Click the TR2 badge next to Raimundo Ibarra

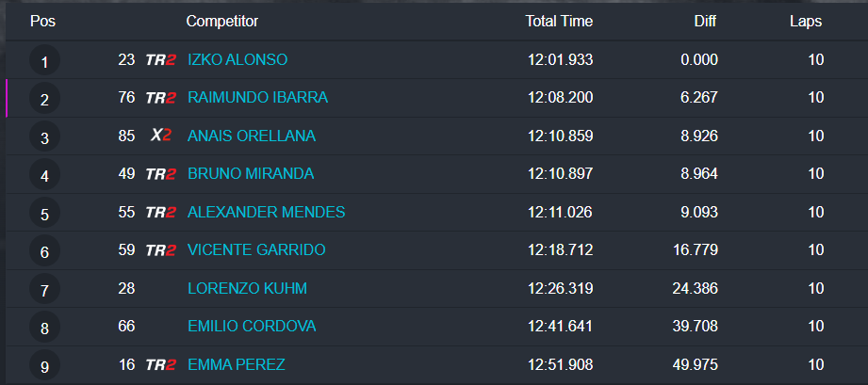tap(160, 98)
